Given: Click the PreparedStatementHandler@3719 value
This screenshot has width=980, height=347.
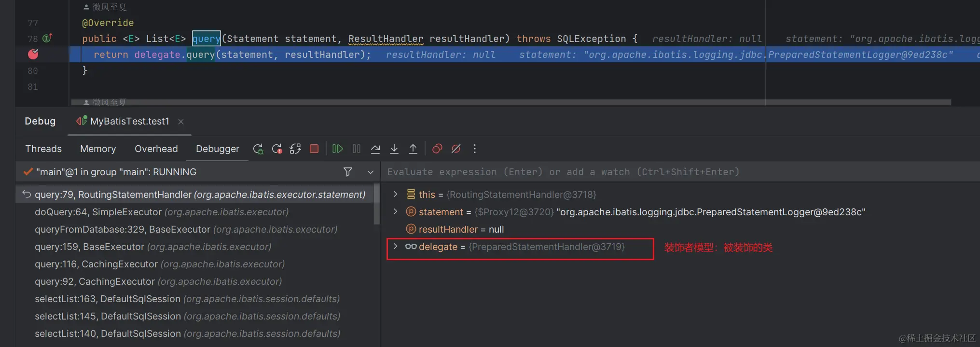Looking at the screenshot, I should [x=547, y=247].
